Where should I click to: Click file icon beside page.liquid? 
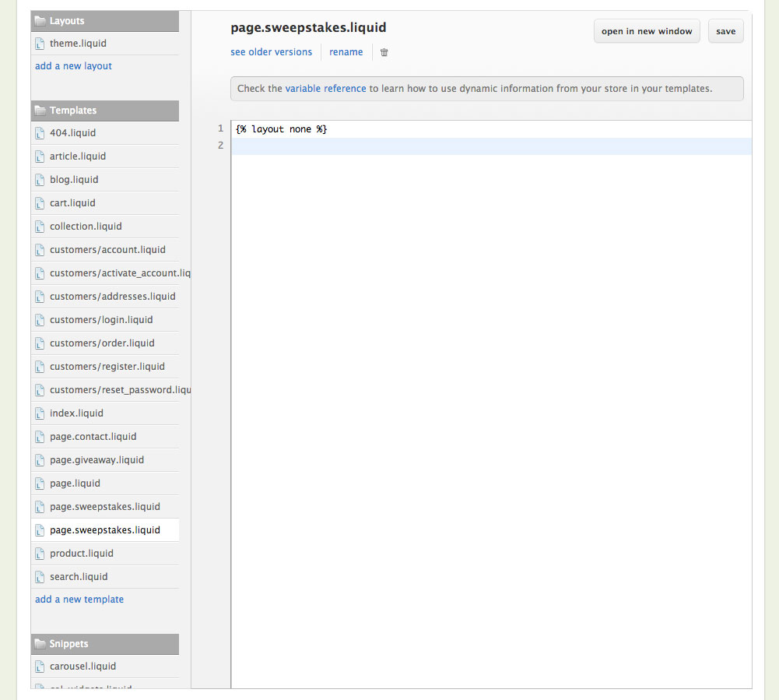pos(40,484)
